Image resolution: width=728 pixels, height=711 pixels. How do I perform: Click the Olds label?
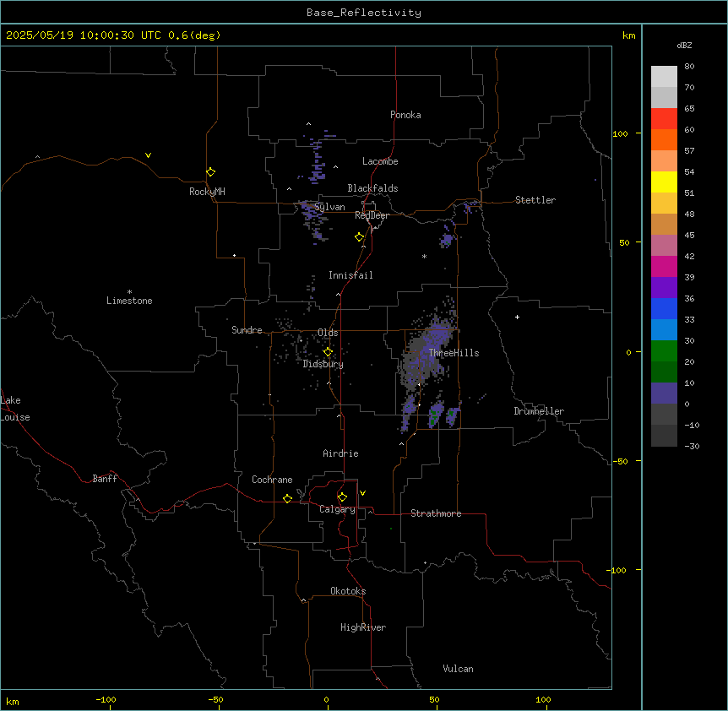pyautogui.click(x=328, y=333)
